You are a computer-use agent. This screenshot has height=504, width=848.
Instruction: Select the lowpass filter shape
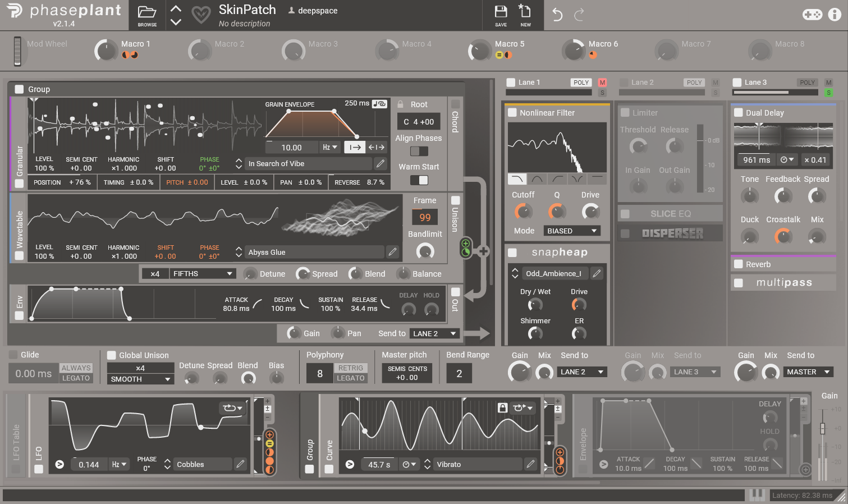pyautogui.click(x=517, y=179)
